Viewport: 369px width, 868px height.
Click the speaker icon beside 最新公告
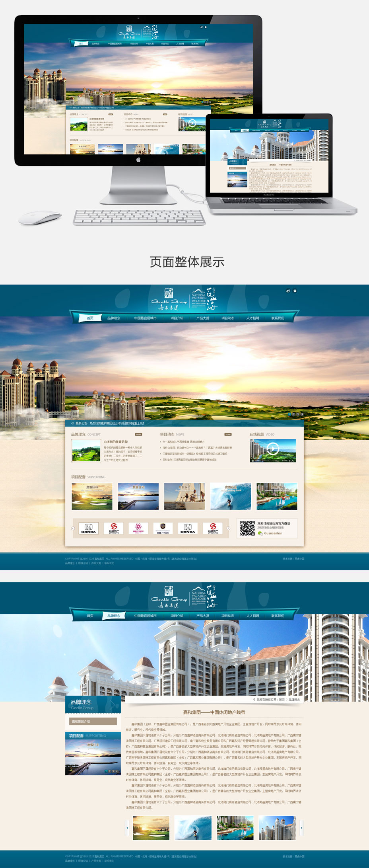pyautogui.click(x=72, y=423)
